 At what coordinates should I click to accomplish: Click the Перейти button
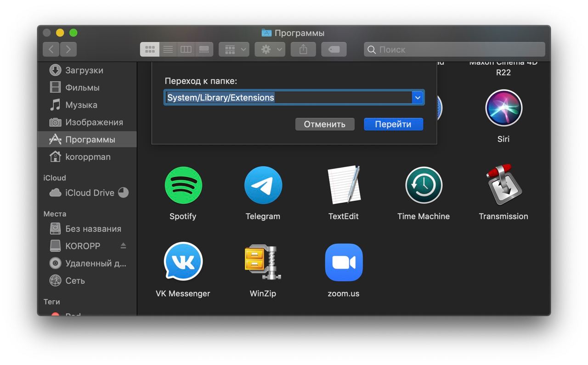tap(393, 124)
